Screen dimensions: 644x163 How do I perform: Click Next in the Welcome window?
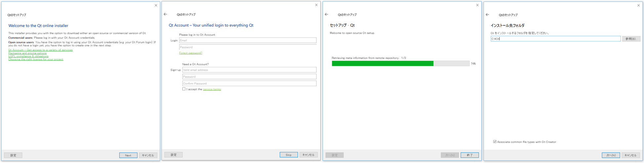click(128, 155)
